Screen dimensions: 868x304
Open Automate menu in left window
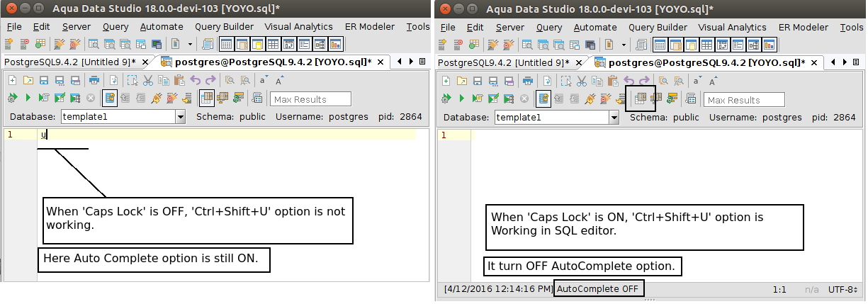tap(162, 27)
